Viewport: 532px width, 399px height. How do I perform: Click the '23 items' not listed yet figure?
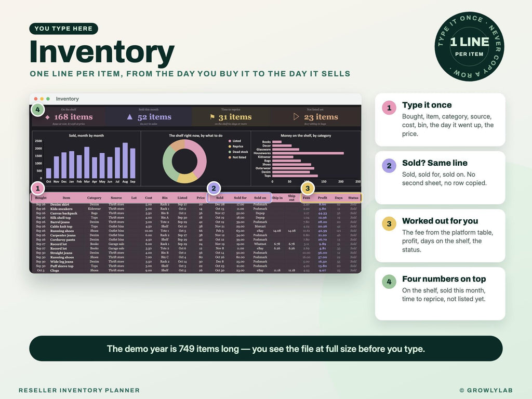coord(321,117)
